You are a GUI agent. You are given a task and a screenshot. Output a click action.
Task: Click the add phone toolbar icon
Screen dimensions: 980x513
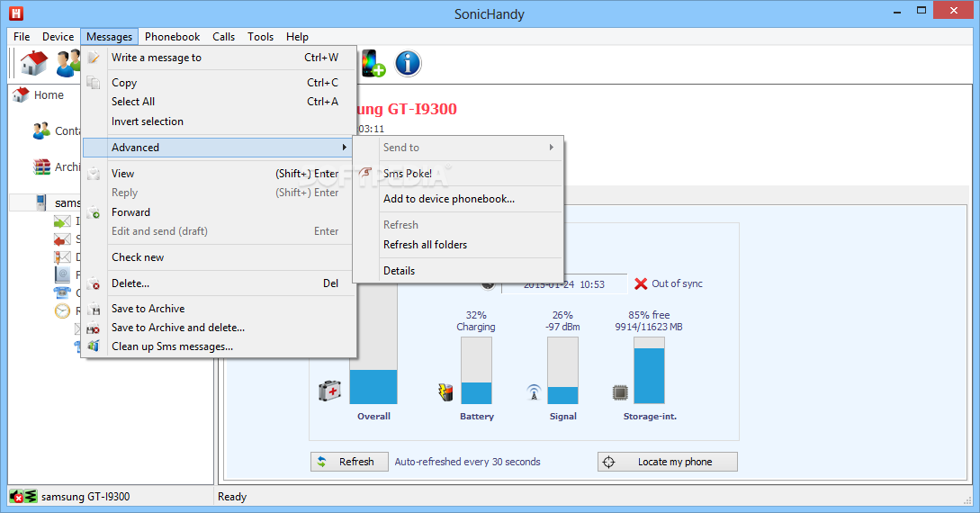[373, 63]
